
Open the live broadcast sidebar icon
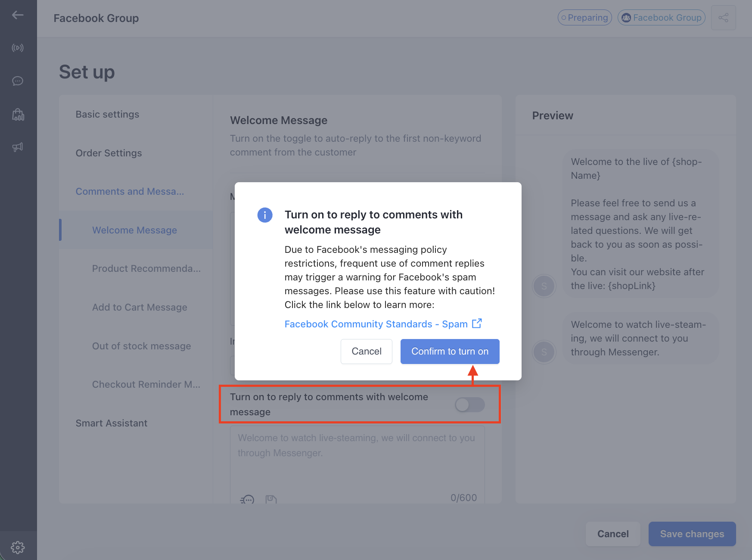tap(18, 48)
